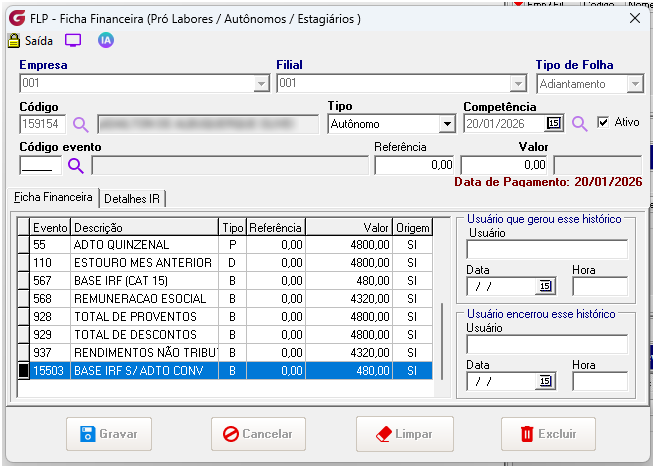654x469 pixels.
Task: Launch the IA assistant icon
Action: [106, 40]
